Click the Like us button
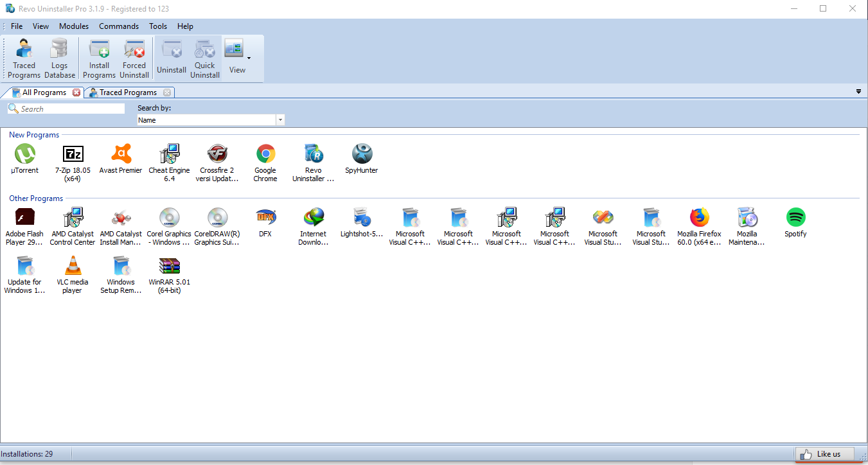This screenshot has width=868, height=465. pos(825,453)
